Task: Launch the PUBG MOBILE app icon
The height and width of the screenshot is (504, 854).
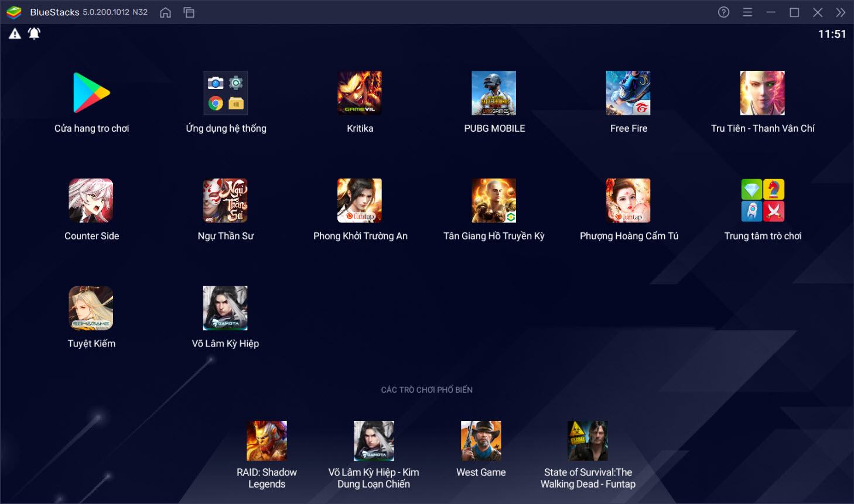Action: point(494,92)
